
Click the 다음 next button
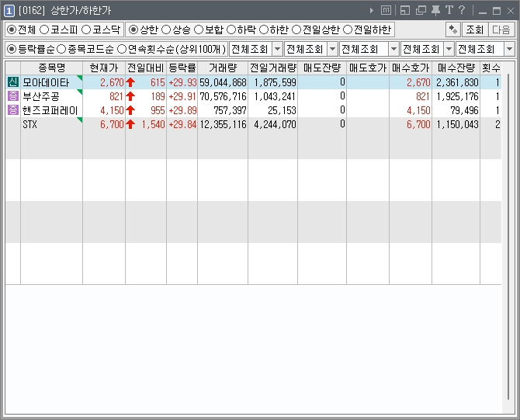[x=501, y=30]
